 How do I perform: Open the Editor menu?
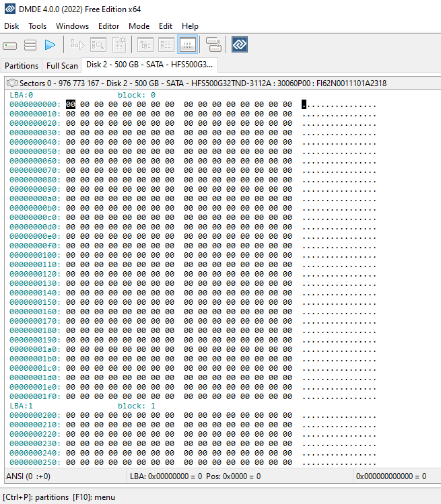point(108,26)
